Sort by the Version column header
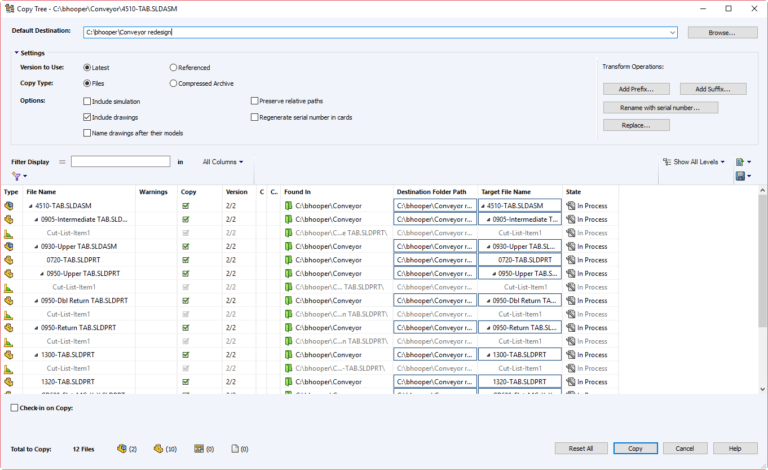Screen dimensions: 768x470 click(x=239, y=192)
